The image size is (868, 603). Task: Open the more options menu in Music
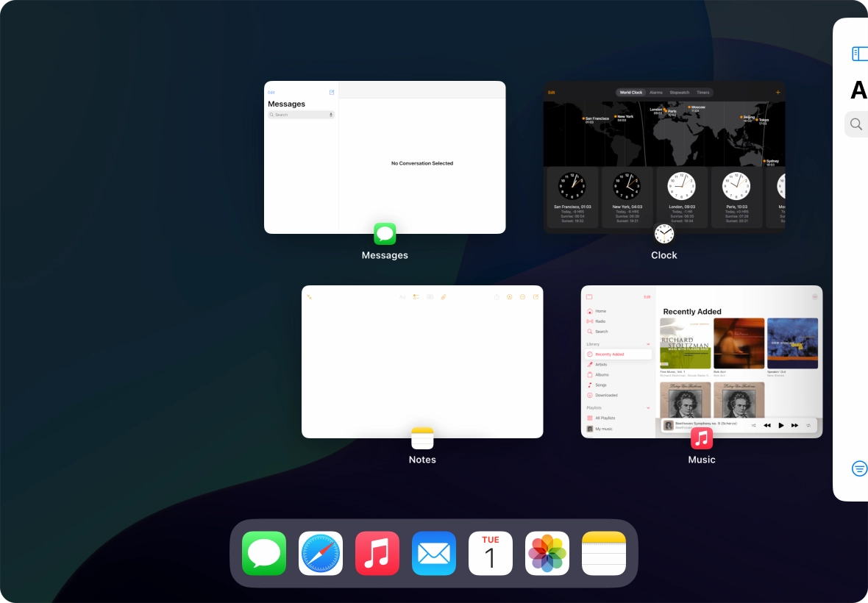click(815, 296)
